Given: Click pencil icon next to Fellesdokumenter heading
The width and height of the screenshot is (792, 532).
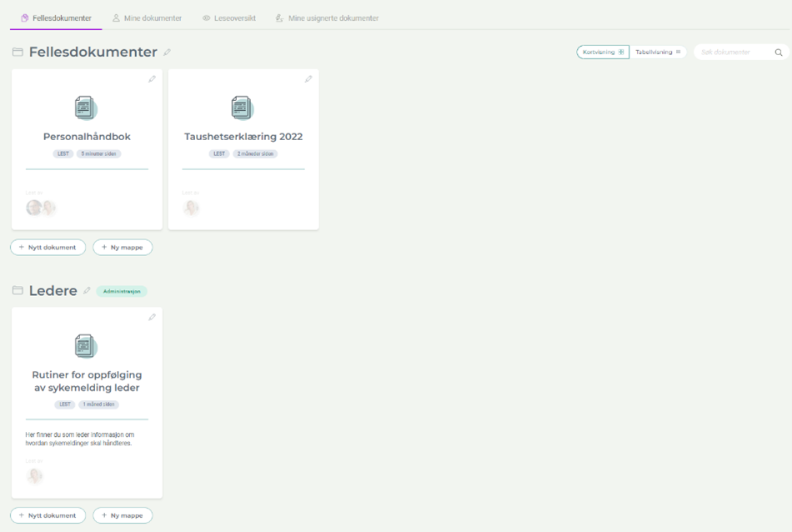Looking at the screenshot, I should [x=168, y=53].
